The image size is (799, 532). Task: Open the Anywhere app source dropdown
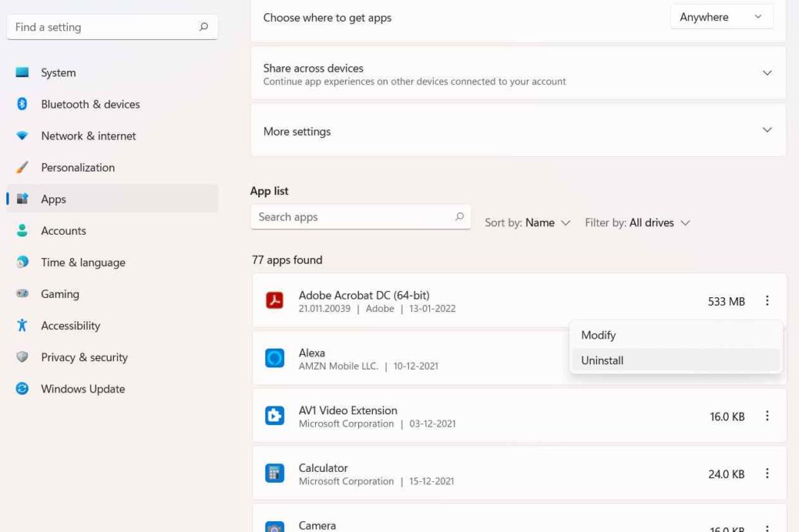(722, 17)
